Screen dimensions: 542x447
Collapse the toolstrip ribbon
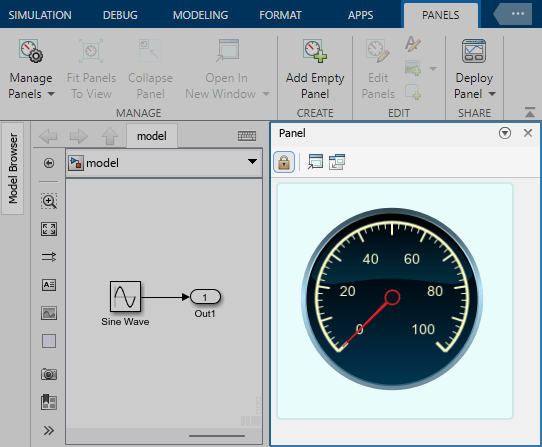[530, 112]
